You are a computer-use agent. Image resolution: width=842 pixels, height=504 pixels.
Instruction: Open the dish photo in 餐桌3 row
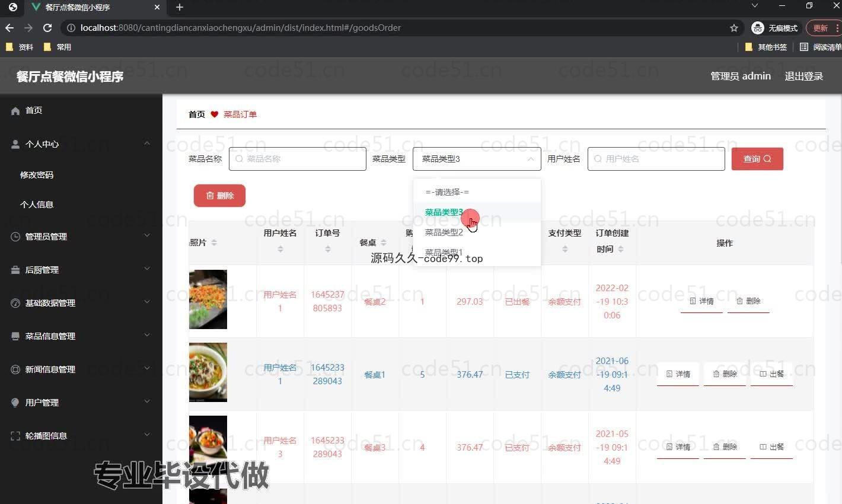[208, 445]
